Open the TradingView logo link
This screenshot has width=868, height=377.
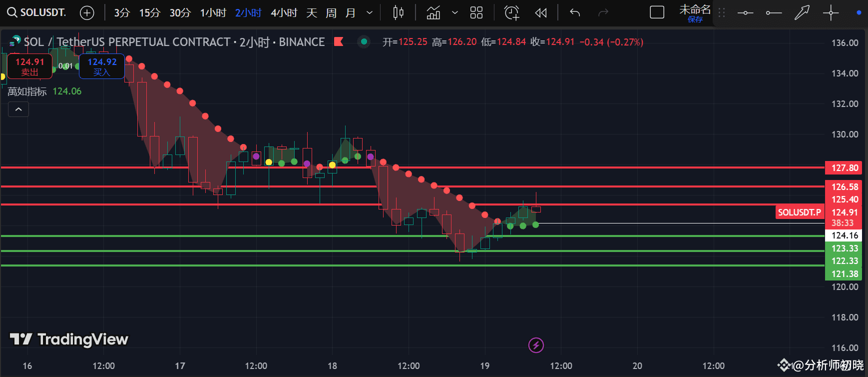[x=69, y=339]
